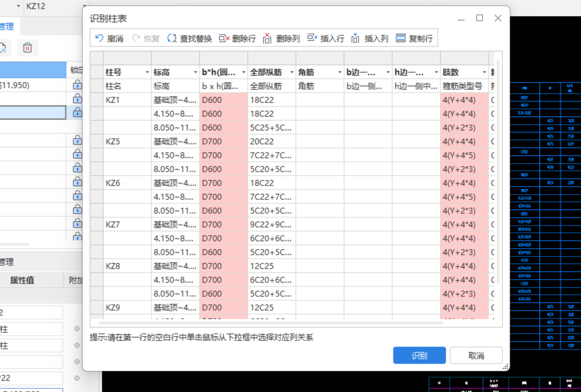This screenshot has width=581, height=392.
Task: Select the 18C22 cell in KZ1 row
Action: (x=272, y=100)
